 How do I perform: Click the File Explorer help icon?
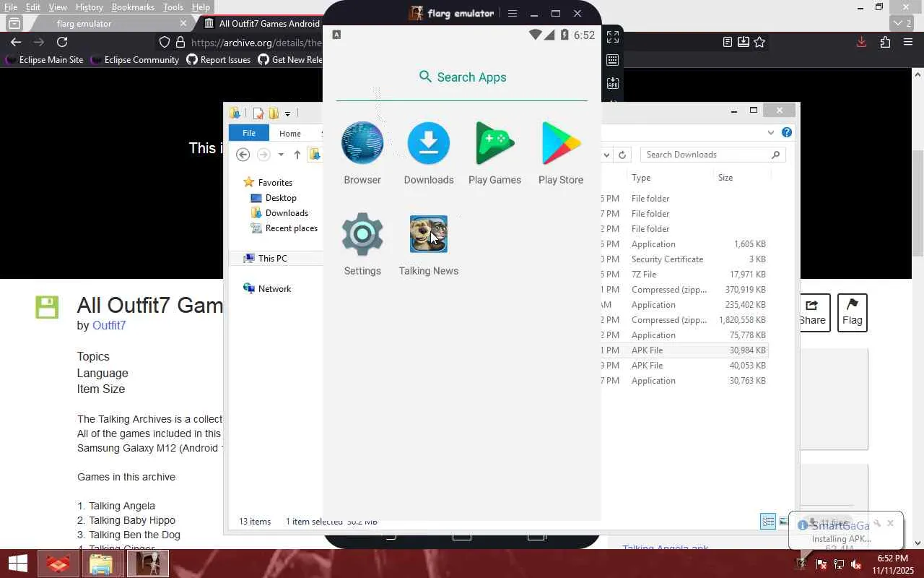787,132
